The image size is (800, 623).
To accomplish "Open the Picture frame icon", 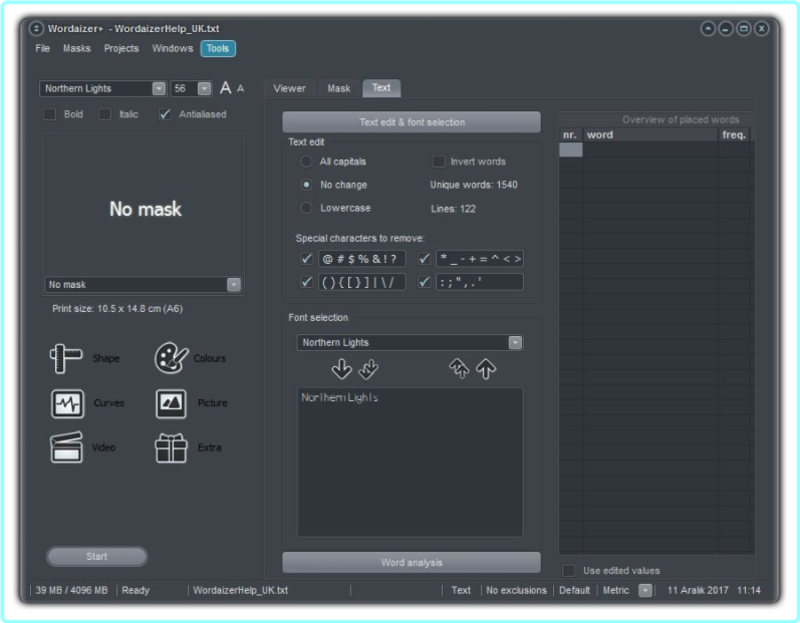I will coord(171,404).
